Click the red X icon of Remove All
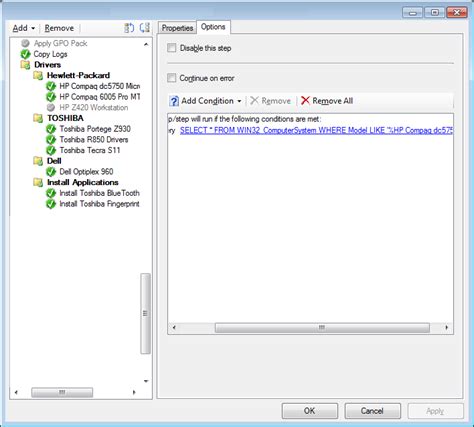 (x=305, y=100)
